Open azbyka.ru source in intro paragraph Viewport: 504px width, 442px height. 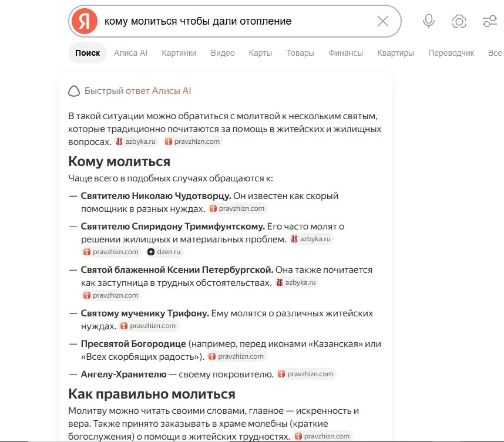(x=136, y=141)
